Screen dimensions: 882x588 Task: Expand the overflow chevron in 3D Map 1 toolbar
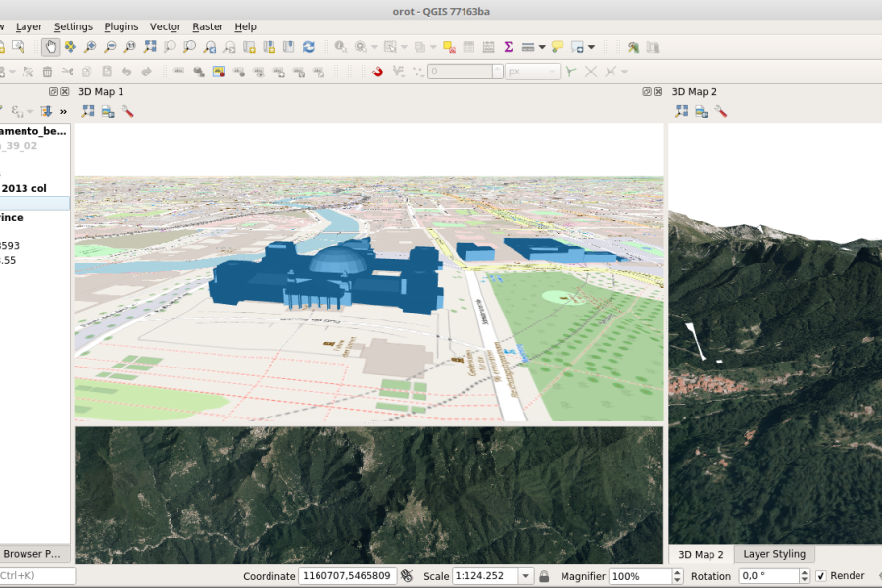[x=62, y=111]
